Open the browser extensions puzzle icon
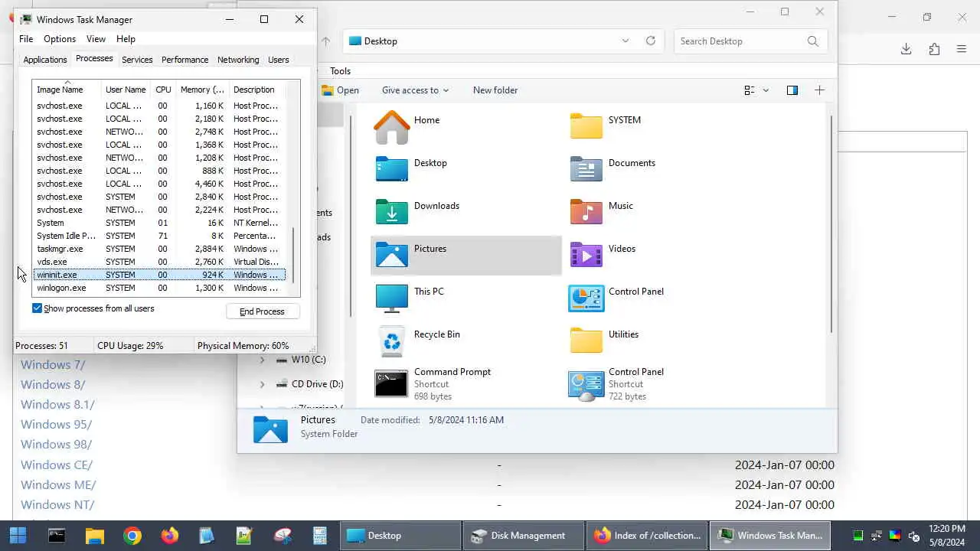The width and height of the screenshot is (980, 551). click(934, 49)
